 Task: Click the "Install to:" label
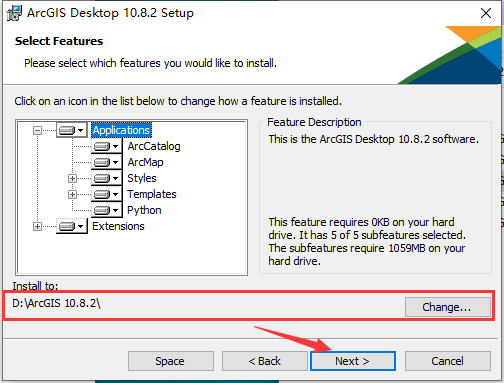[35, 286]
